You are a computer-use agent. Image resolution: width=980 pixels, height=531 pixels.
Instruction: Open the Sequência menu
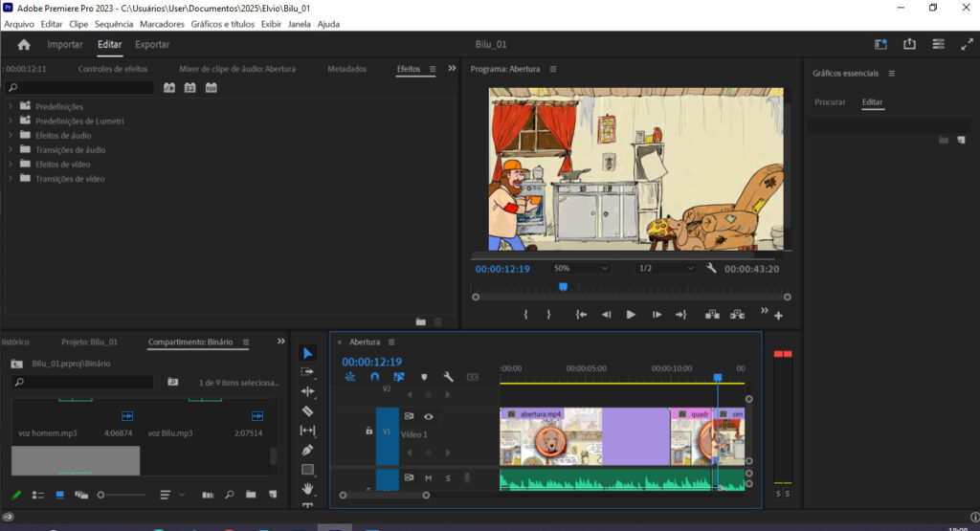[x=113, y=23]
